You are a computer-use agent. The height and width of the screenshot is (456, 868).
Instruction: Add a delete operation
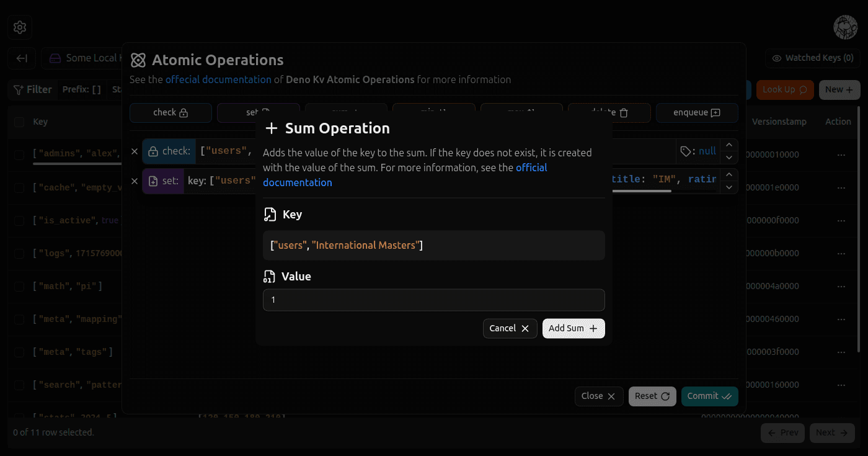tap(609, 112)
